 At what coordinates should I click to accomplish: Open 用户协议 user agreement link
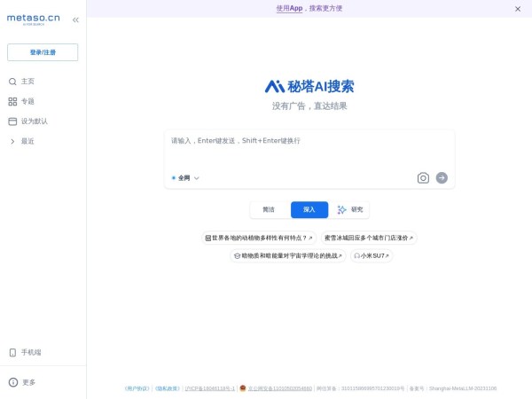tap(137, 388)
